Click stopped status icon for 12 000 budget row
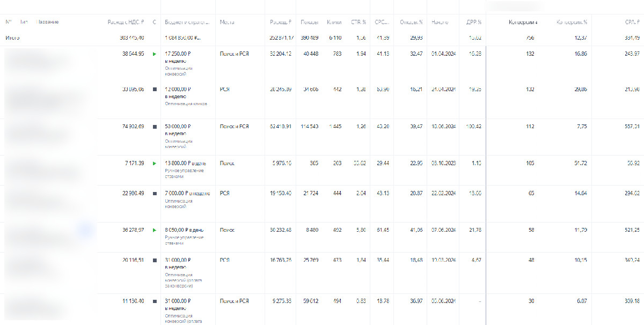The width and height of the screenshot is (644, 325). (155, 90)
